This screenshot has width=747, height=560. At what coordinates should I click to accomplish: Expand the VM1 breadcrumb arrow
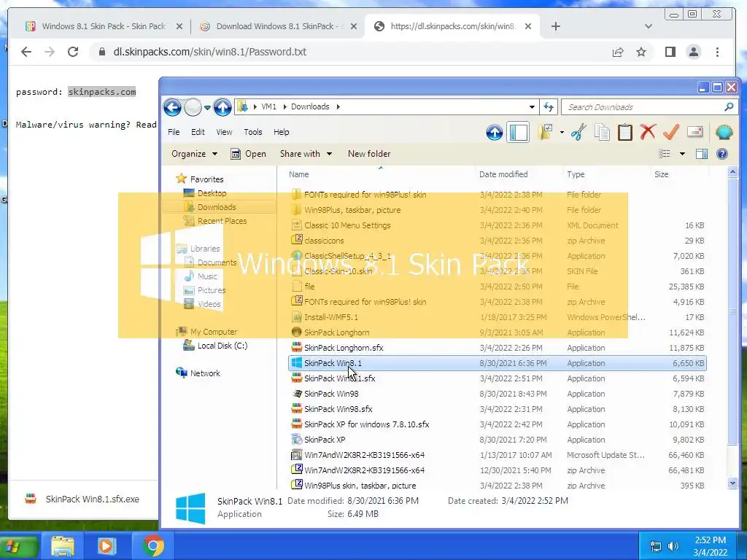pos(285,106)
